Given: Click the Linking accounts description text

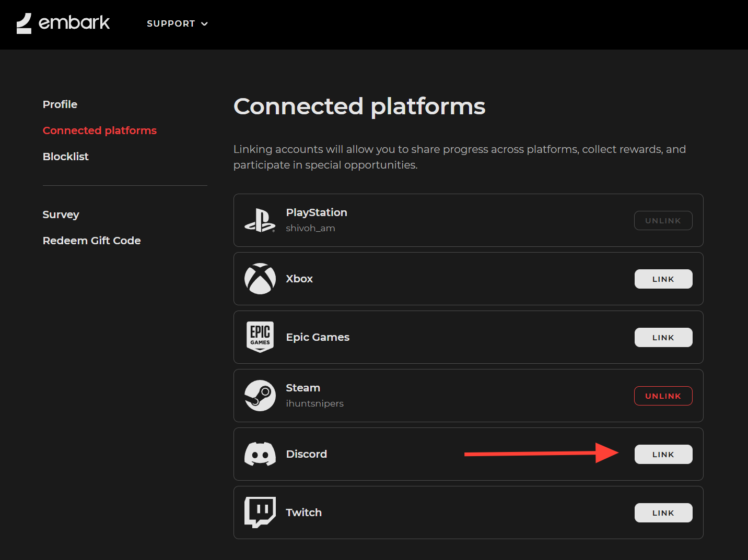Looking at the screenshot, I should 460,157.
